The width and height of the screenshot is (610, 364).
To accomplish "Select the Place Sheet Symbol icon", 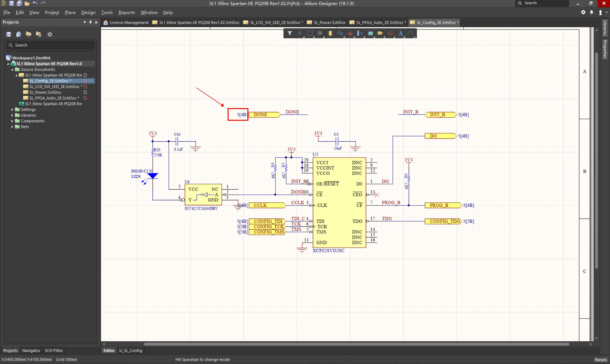I will (x=370, y=33).
